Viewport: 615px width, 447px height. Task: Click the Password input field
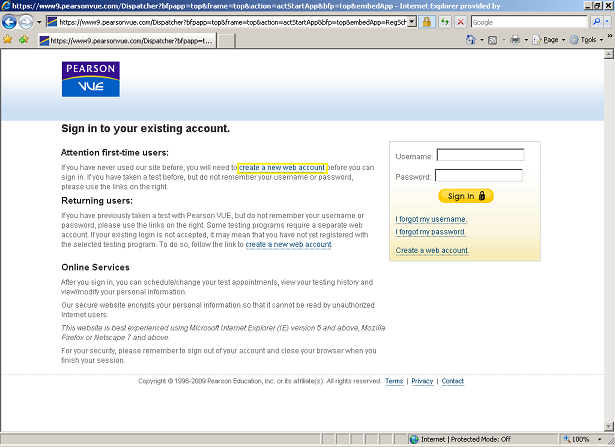pyautogui.click(x=479, y=175)
